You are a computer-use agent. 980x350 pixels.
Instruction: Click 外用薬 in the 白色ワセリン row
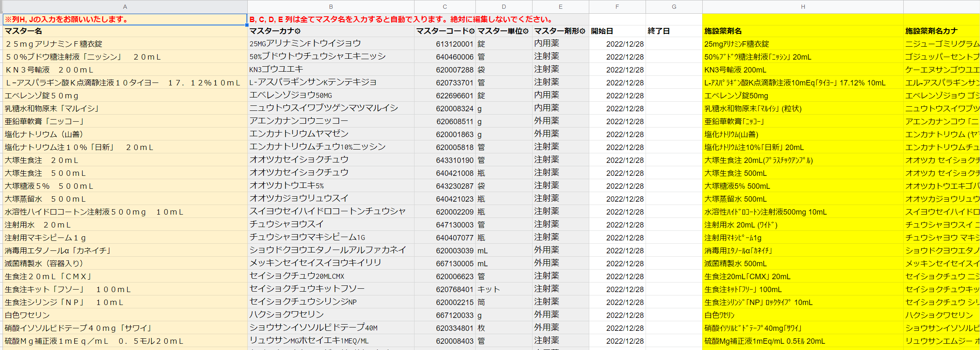click(547, 315)
